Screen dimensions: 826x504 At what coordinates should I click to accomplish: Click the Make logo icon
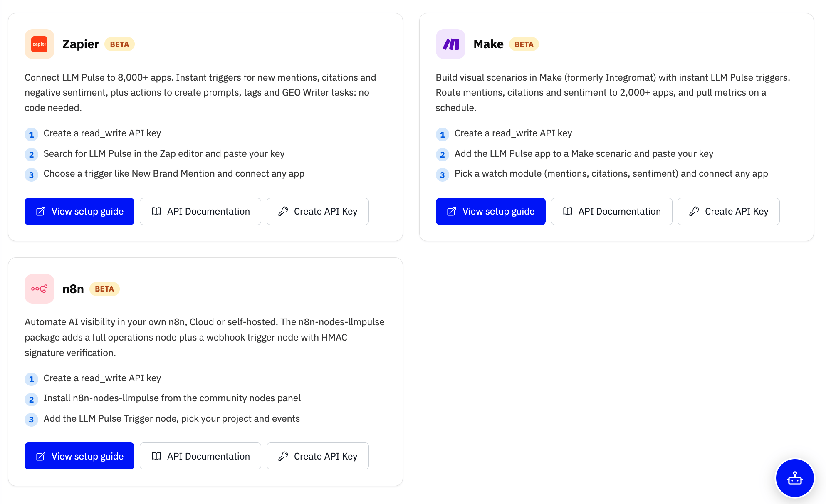tap(450, 44)
